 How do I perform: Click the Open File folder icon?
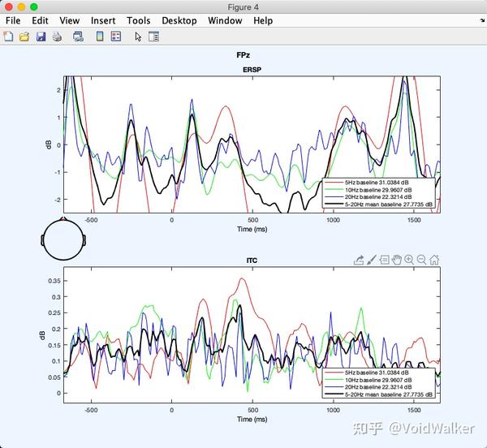[x=24, y=37]
